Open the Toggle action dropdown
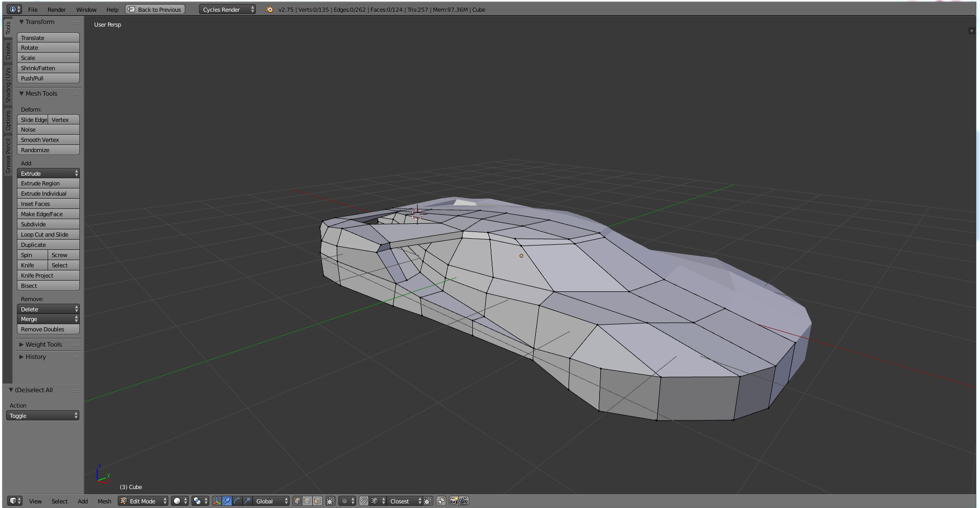Viewport: 980px width, 508px height. click(42, 415)
